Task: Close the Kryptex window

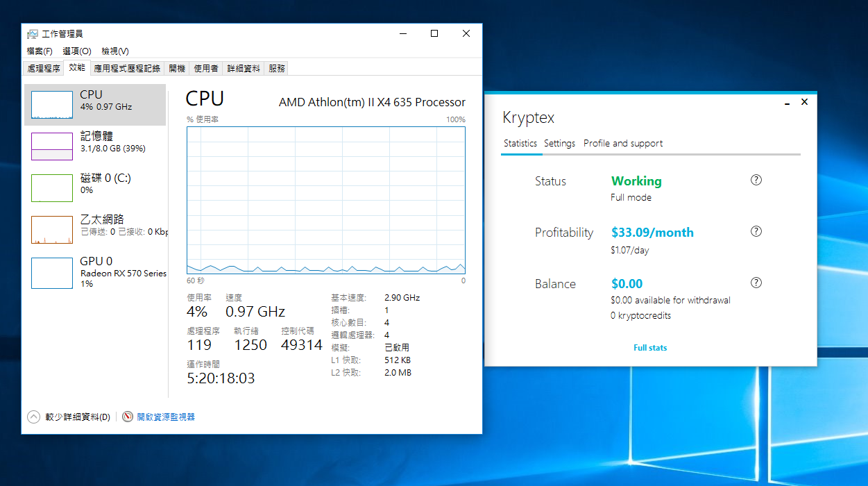Action: coord(804,102)
